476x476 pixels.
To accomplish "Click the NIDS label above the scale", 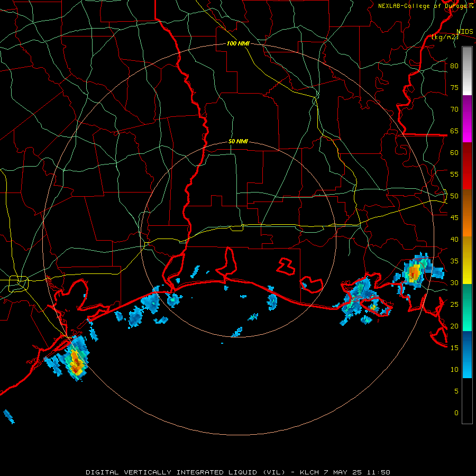I will tap(464, 32).
